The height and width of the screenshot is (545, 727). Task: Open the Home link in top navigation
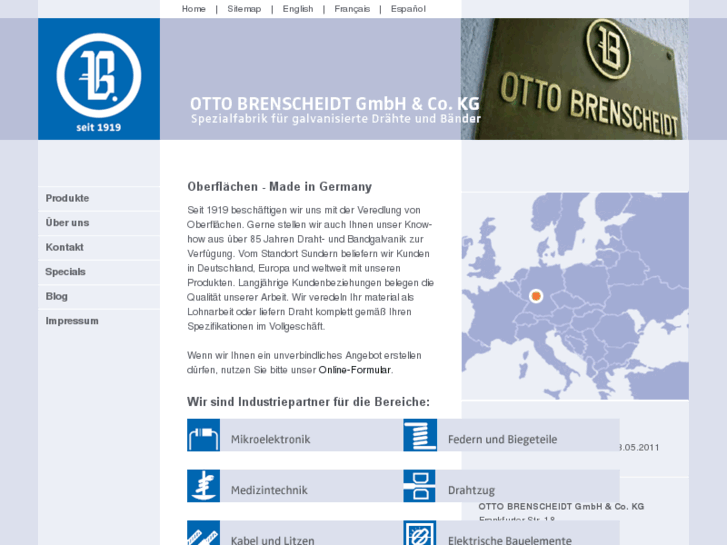click(194, 9)
